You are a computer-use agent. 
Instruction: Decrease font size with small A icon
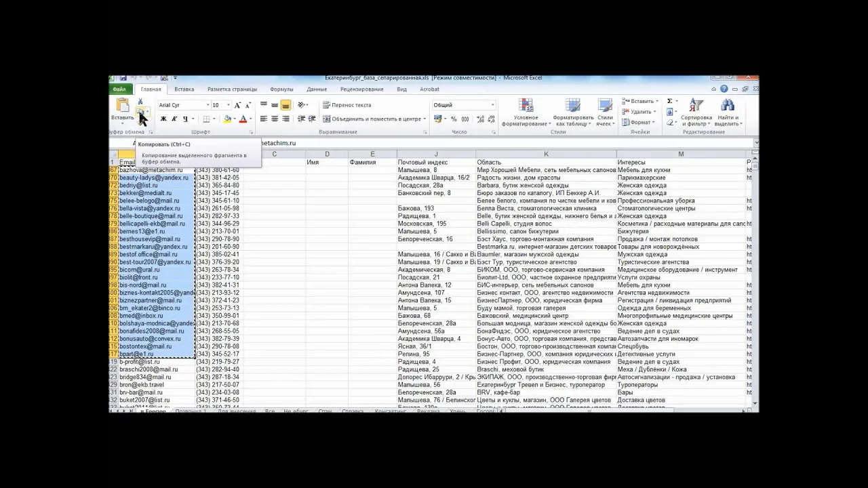click(248, 105)
